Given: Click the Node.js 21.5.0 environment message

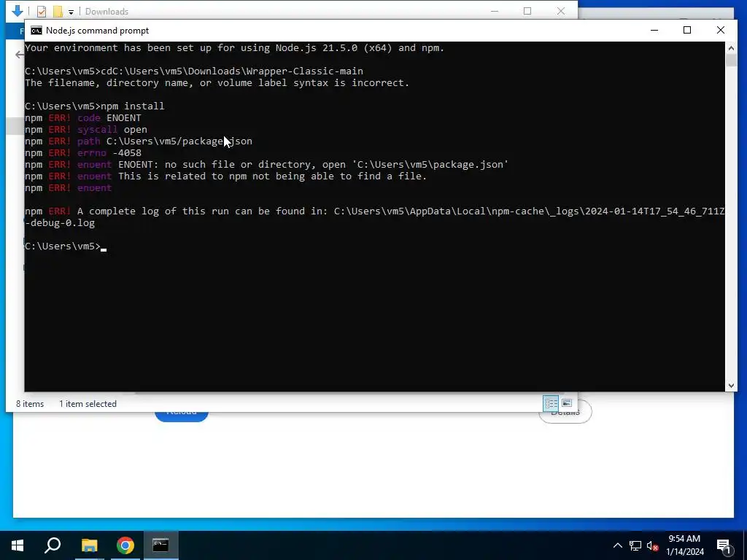Looking at the screenshot, I should [x=234, y=47].
